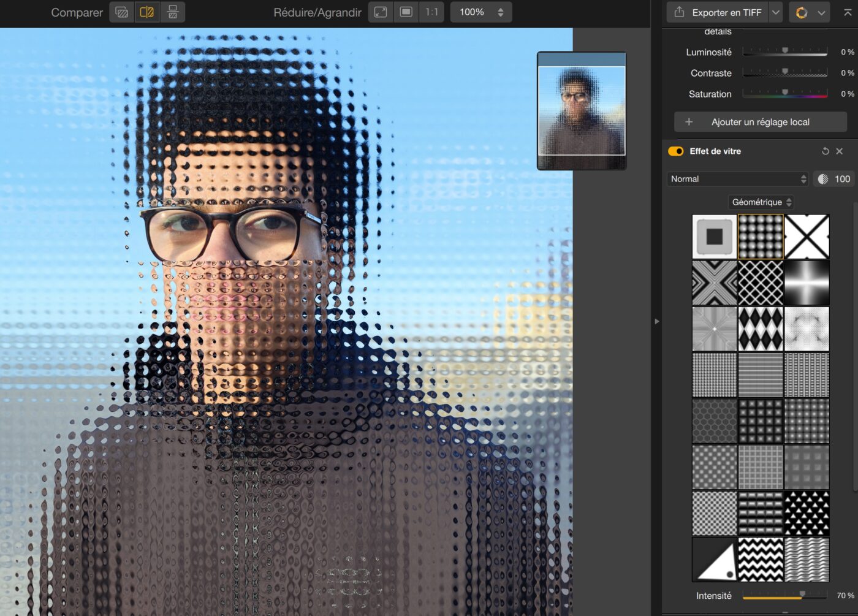Click Ajouter un réglage local button
This screenshot has width=858, height=616.
[760, 122]
